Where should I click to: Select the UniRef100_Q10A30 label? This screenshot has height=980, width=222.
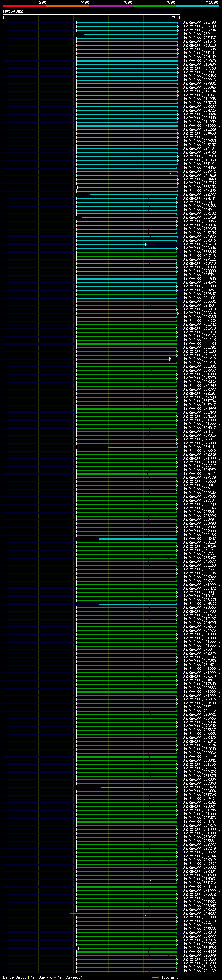pos(199,64)
